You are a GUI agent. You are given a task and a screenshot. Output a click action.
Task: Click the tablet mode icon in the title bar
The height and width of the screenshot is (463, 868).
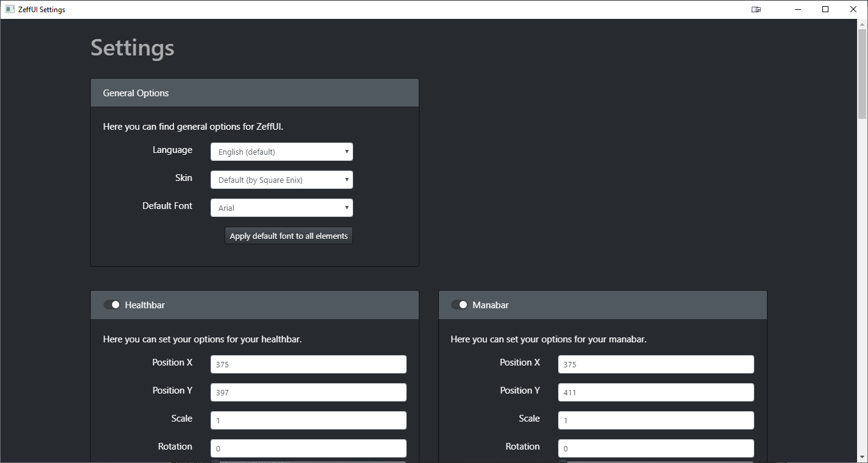(x=755, y=9)
